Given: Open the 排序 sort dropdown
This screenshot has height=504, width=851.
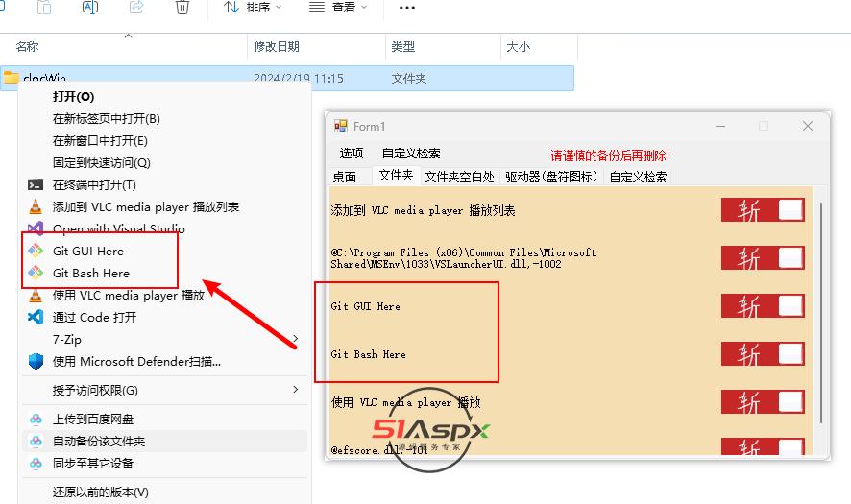Looking at the screenshot, I should click(253, 8).
